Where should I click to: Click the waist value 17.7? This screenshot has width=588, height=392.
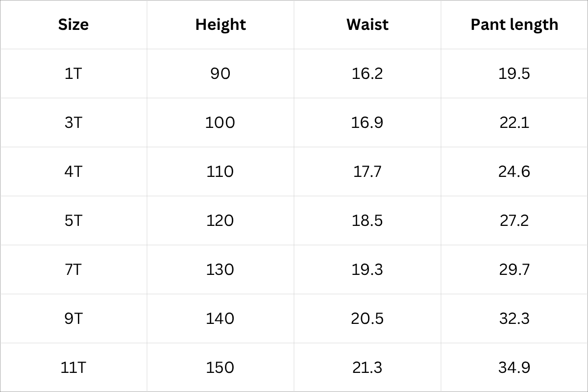click(367, 171)
